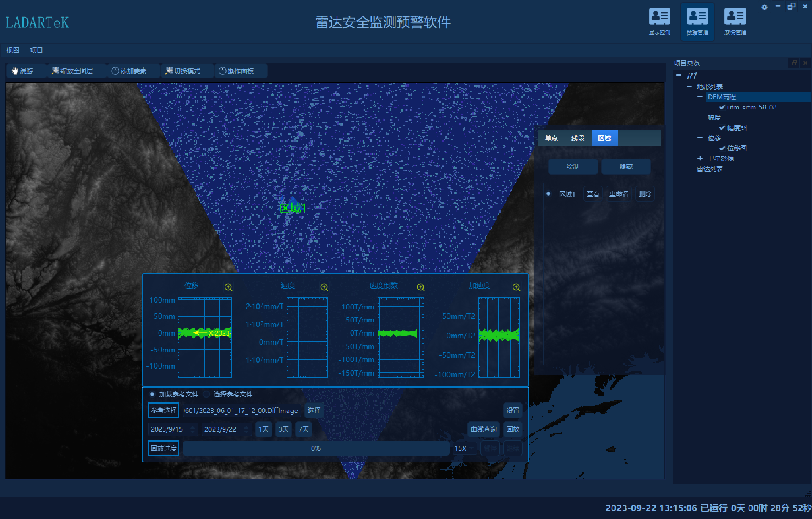Screen dimensions: 812x519
Task: Open the 视图 menu
Action: [13, 50]
